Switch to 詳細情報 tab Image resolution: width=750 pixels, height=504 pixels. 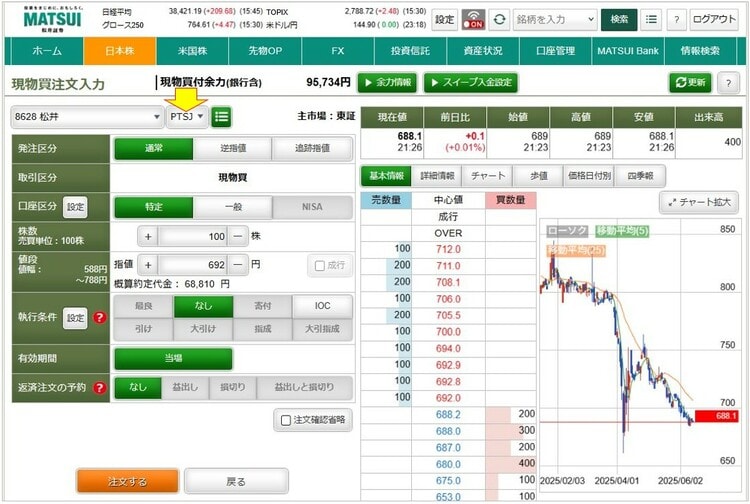pos(437,176)
